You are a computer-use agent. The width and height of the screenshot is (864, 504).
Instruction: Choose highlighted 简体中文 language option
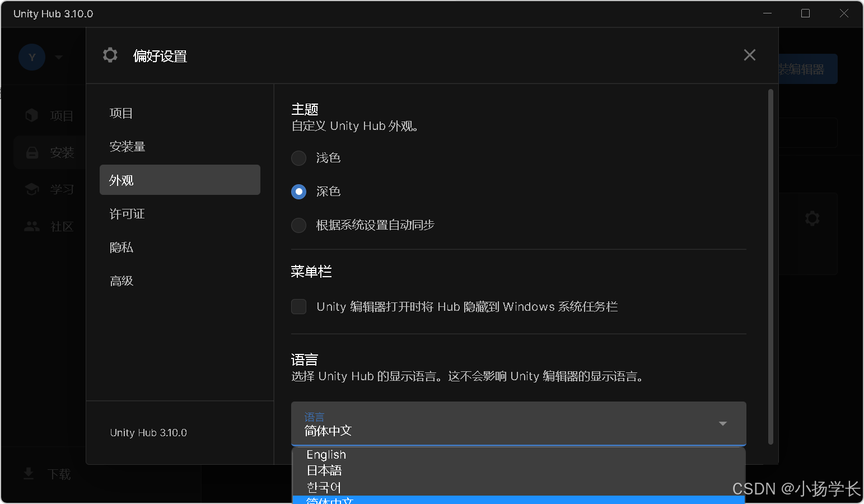519,500
